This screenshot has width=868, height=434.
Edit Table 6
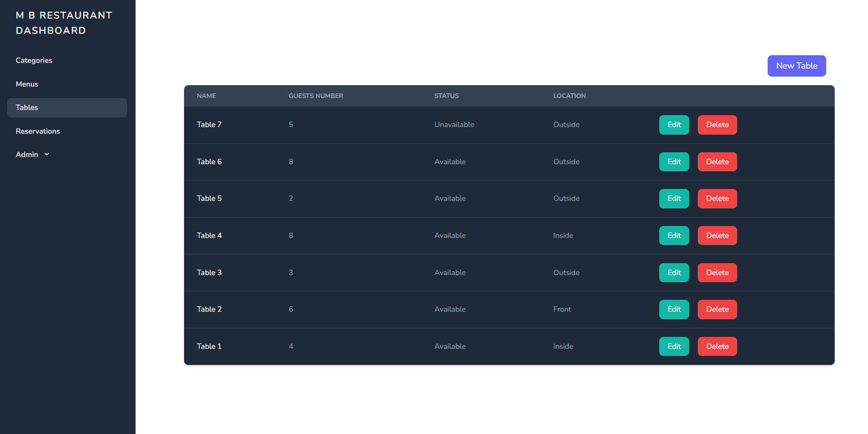674,162
